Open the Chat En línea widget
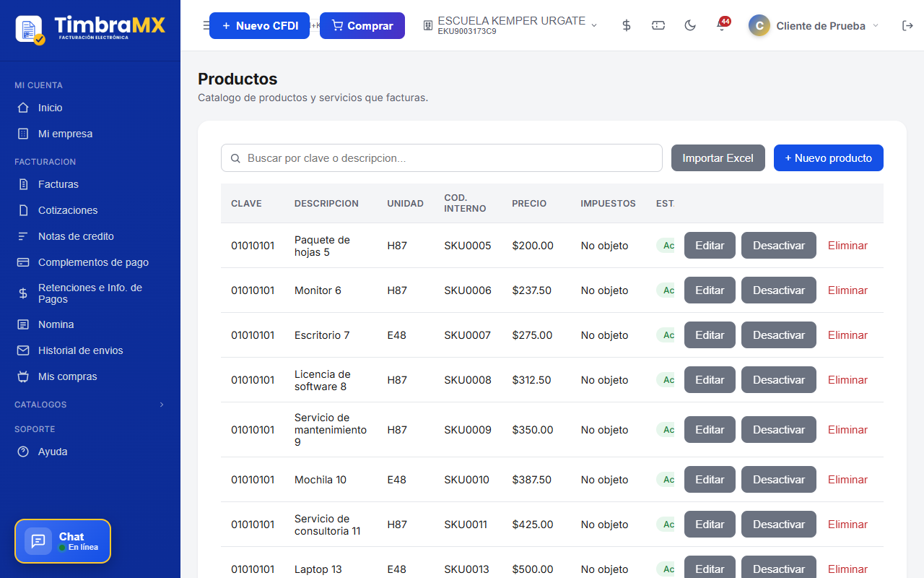The height and width of the screenshot is (578, 924). point(63,541)
